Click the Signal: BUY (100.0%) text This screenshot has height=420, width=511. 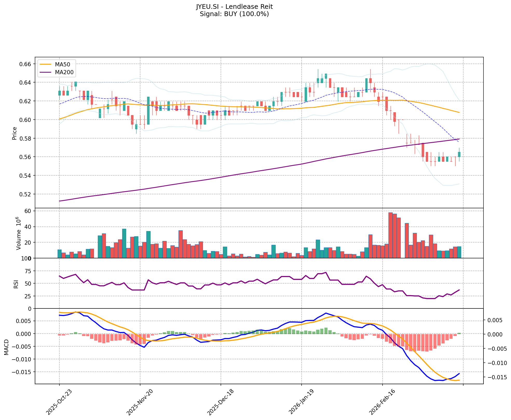234,14
